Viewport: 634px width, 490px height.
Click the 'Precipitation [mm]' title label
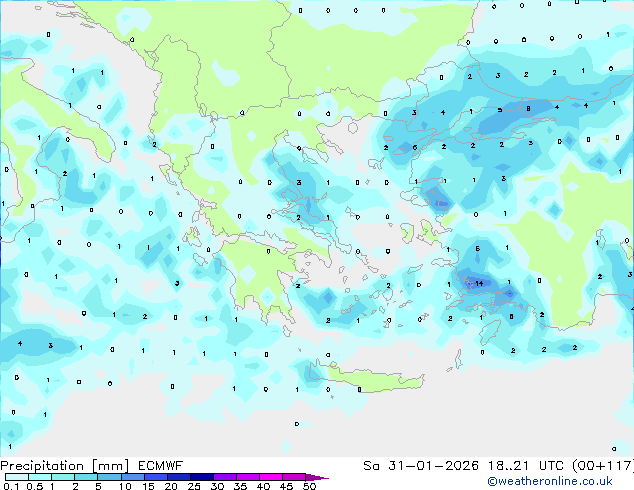[x=65, y=466]
